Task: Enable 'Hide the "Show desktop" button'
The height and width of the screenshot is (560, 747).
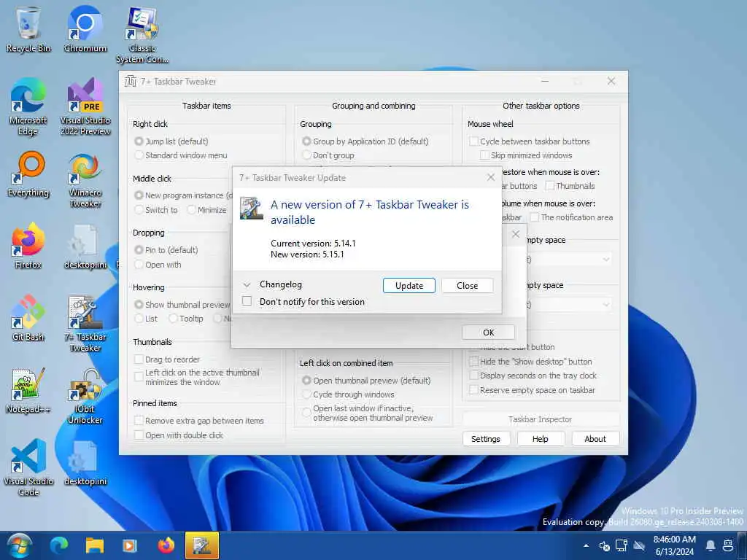Action: pyautogui.click(x=473, y=362)
